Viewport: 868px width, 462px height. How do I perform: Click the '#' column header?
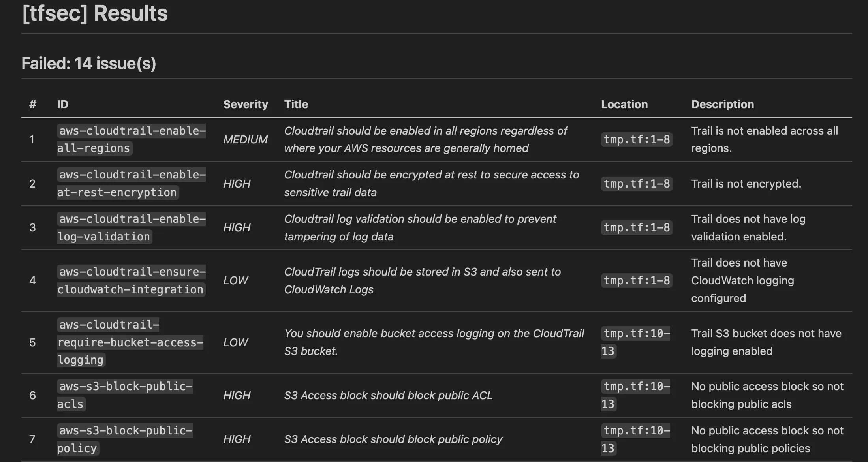click(33, 104)
